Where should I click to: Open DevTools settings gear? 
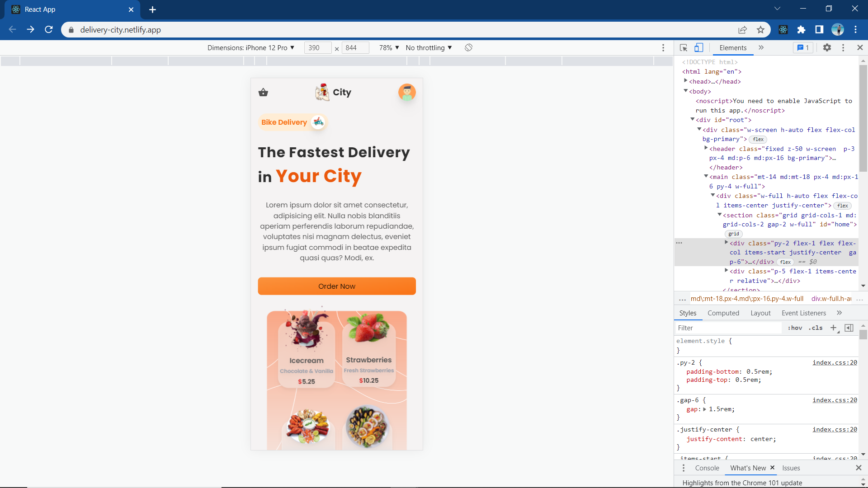[x=827, y=47]
